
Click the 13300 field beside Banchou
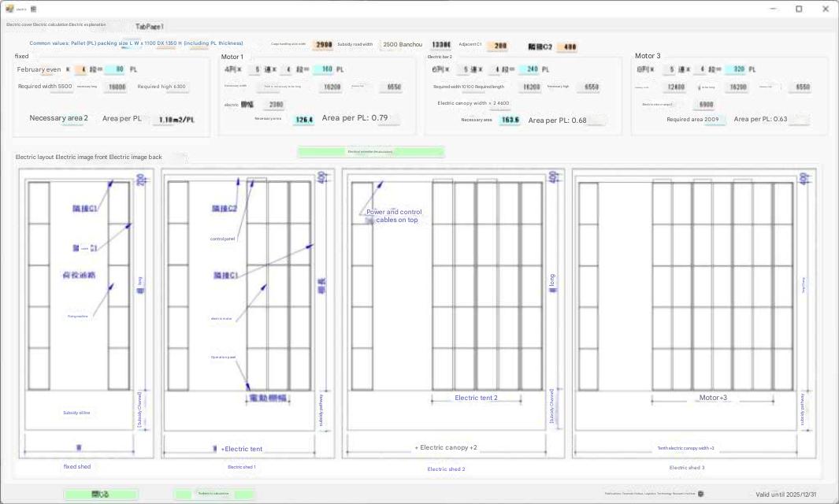(x=441, y=45)
